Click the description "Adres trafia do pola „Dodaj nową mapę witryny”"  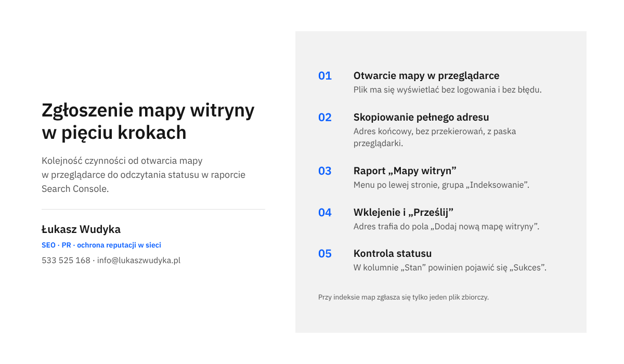(447, 226)
